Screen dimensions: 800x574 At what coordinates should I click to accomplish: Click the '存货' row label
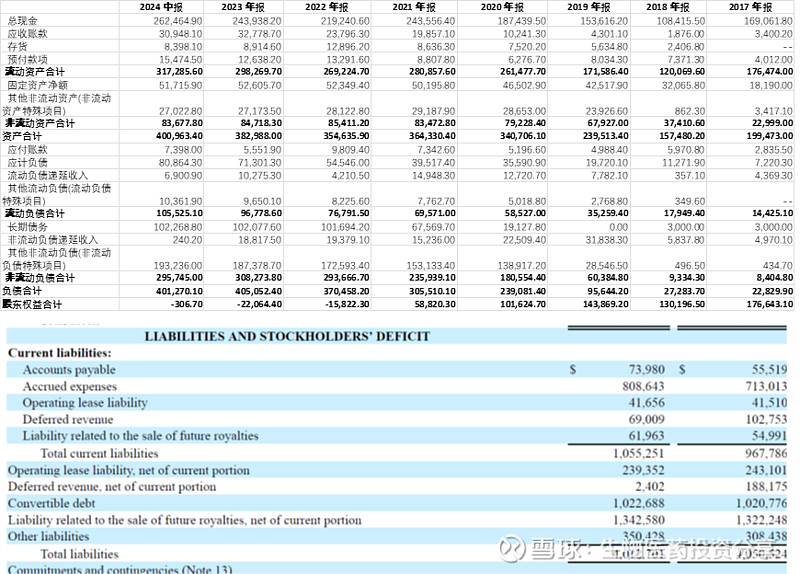pos(18,46)
